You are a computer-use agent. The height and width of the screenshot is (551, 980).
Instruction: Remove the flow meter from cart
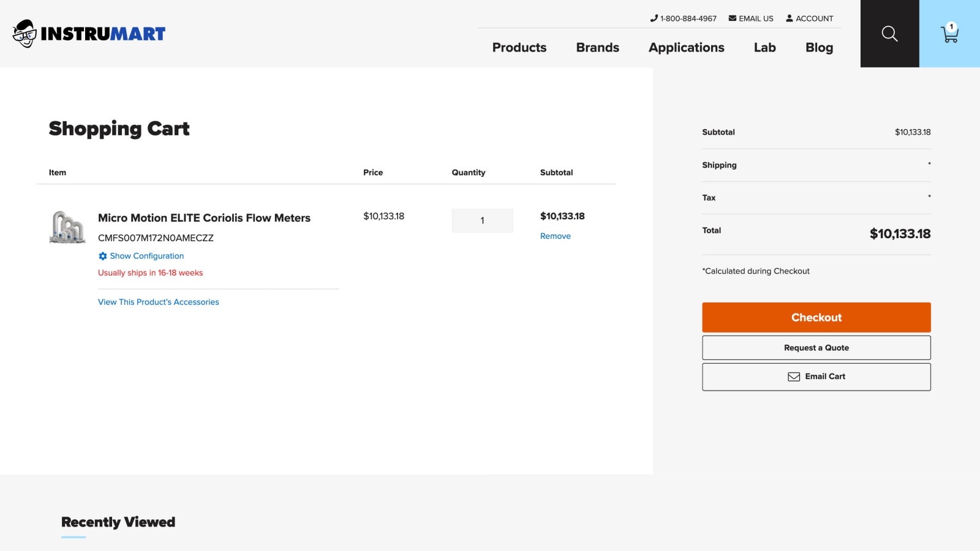click(556, 236)
